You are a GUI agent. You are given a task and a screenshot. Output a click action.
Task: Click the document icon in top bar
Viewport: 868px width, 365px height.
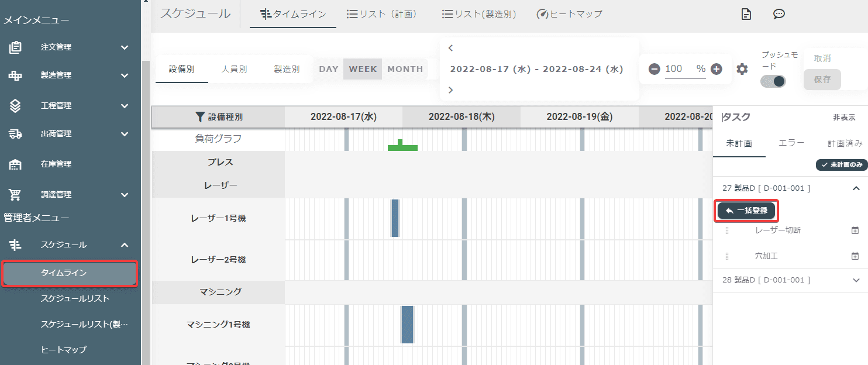pos(746,14)
